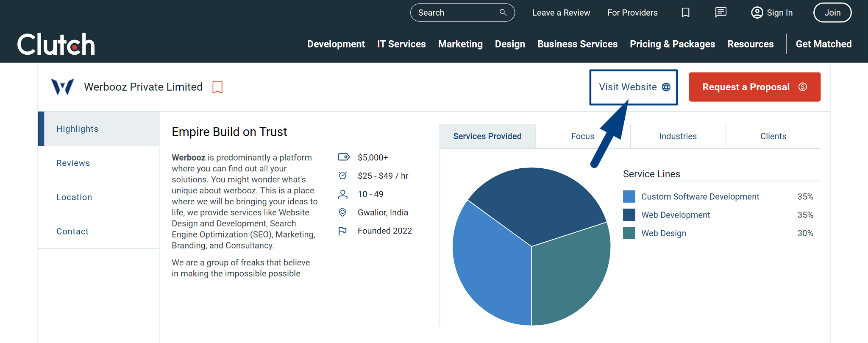Click Web Design color swatch
868x343 pixels.
click(x=629, y=233)
